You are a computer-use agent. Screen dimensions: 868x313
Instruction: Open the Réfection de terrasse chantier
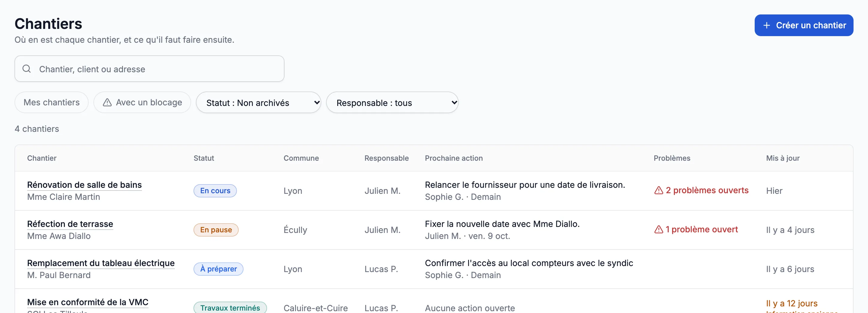tap(70, 224)
